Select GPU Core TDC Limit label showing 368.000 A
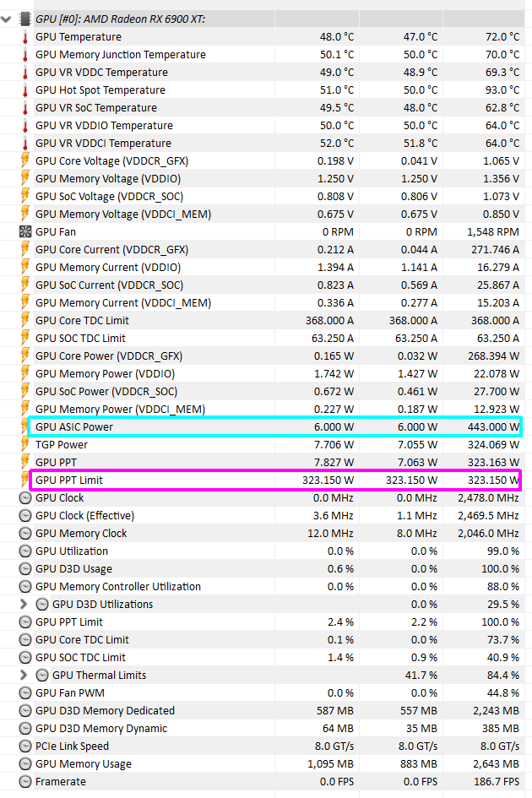This screenshot has width=532, height=798. click(82, 321)
